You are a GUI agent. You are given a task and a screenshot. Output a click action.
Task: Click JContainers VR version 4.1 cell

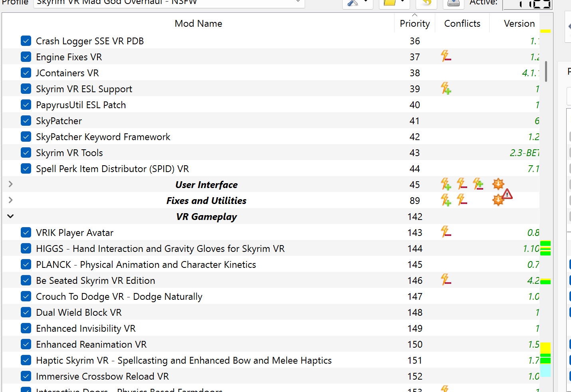click(x=531, y=73)
